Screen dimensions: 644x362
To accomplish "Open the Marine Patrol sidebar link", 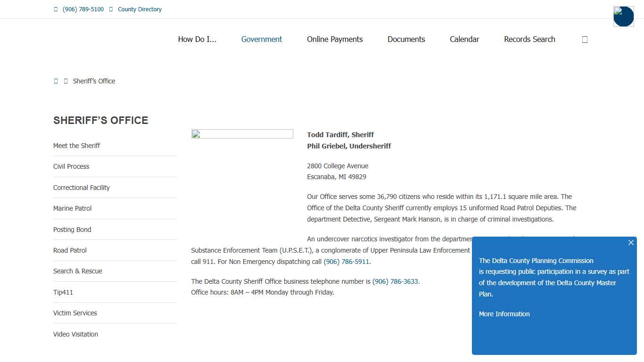I will point(73,208).
